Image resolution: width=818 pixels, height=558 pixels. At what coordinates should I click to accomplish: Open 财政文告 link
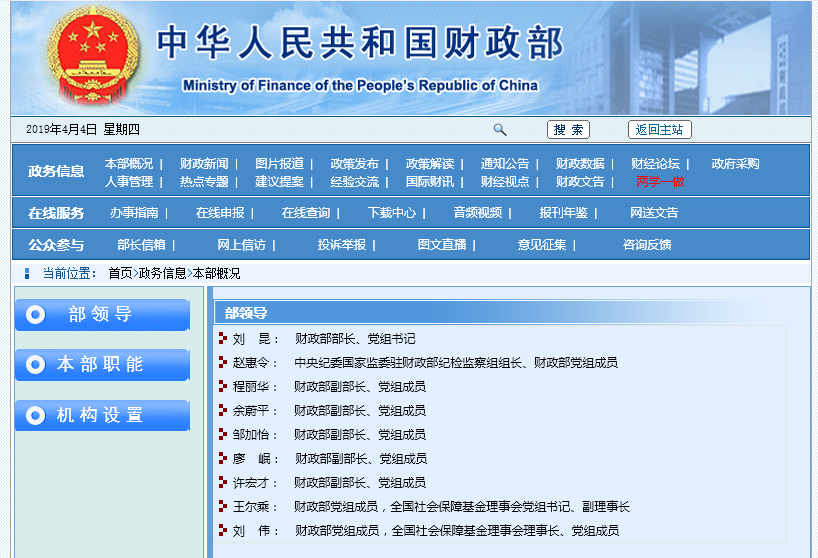coord(580,181)
